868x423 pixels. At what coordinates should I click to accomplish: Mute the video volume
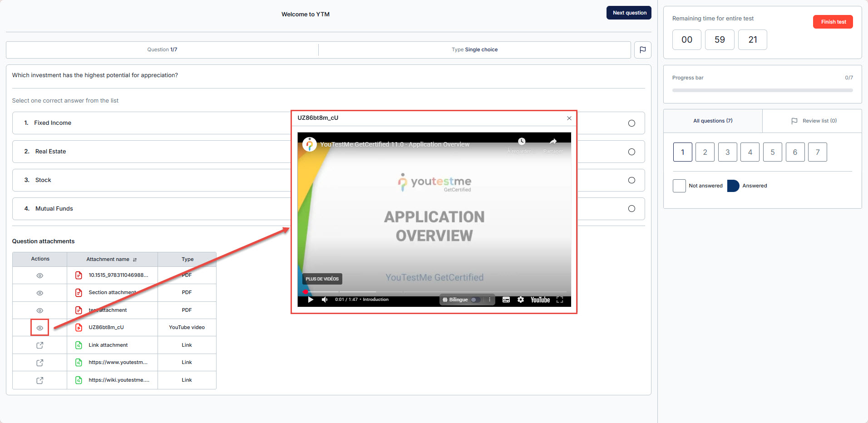[x=325, y=300]
